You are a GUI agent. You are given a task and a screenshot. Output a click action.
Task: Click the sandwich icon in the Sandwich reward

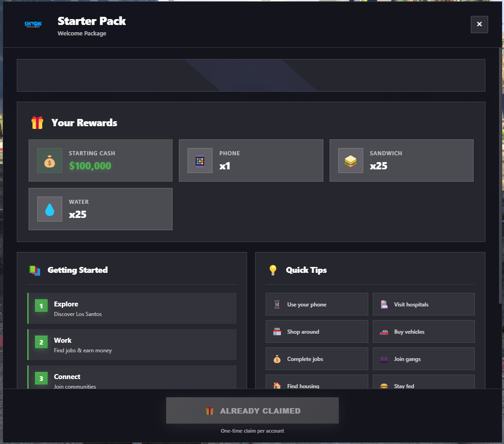(x=351, y=161)
